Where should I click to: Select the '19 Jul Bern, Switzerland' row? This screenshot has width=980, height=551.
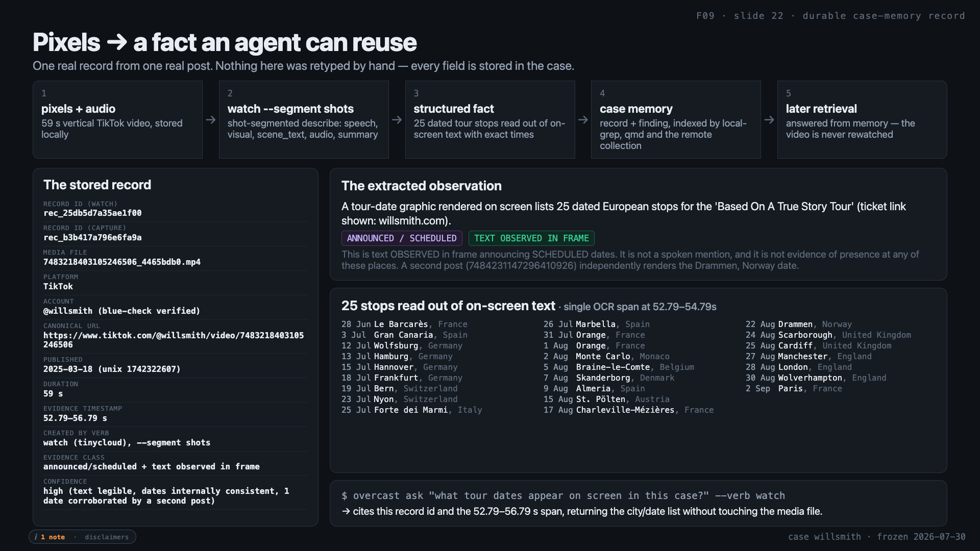click(x=399, y=389)
